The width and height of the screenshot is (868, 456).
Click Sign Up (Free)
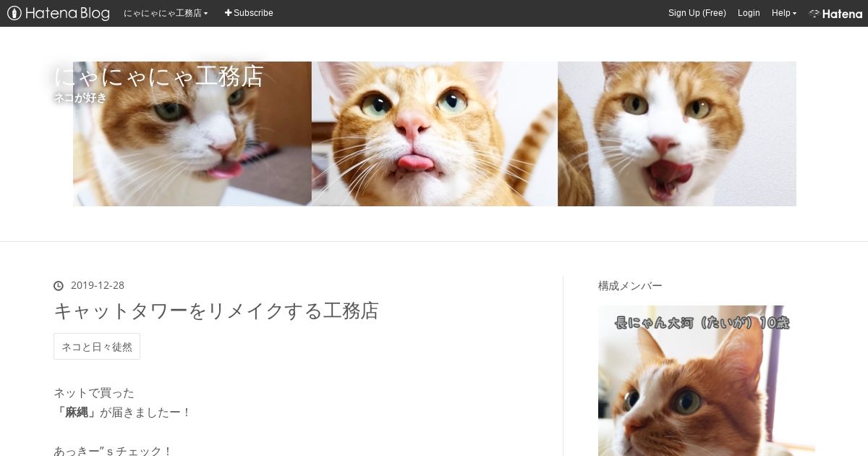697,13
